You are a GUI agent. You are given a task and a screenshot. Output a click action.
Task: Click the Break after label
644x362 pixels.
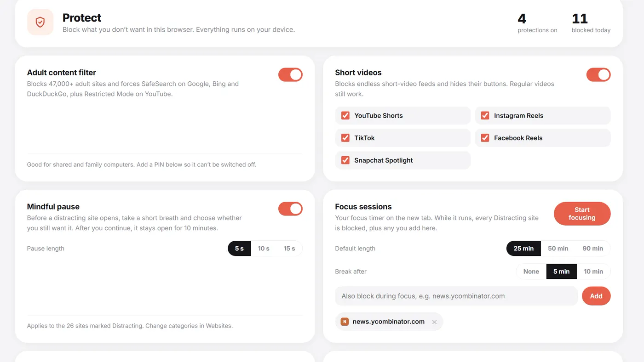(351, 271)
